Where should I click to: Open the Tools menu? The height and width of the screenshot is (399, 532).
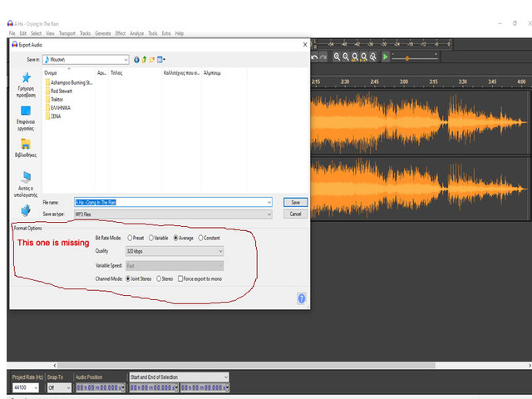click(x=153, y=33)
